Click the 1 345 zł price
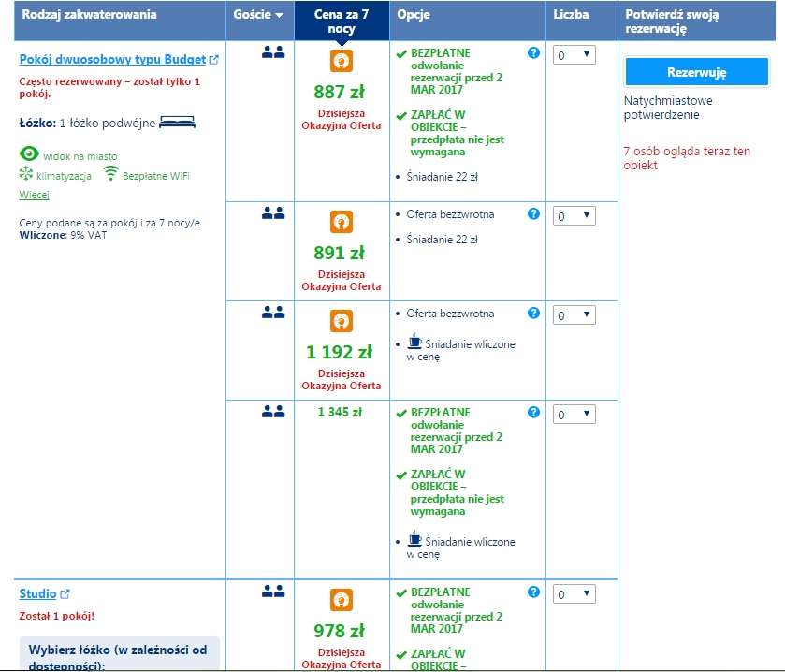Viewport: 785px width, 672px height. pyautogui.click(x=340, y=412)
